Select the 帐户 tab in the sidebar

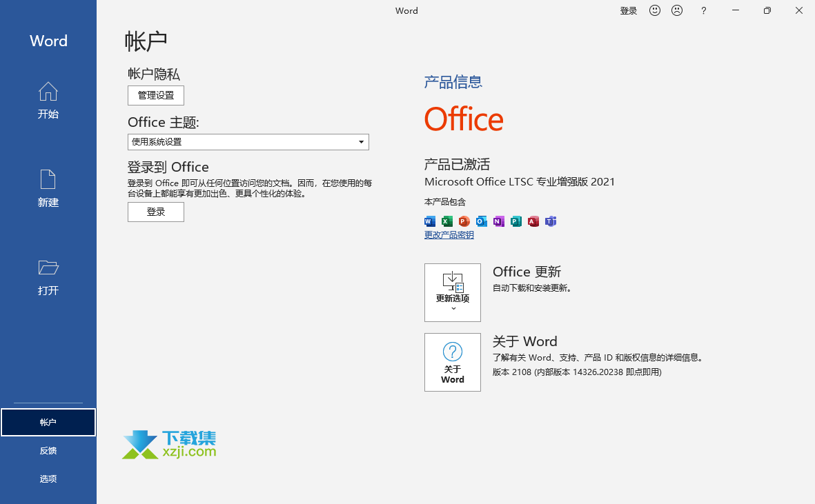click(x=48, y=423)
